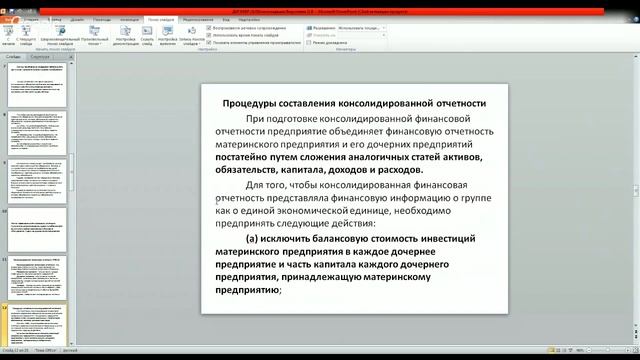
Task: Click the zoom slider handle
Action: click(x=608, y=350)
